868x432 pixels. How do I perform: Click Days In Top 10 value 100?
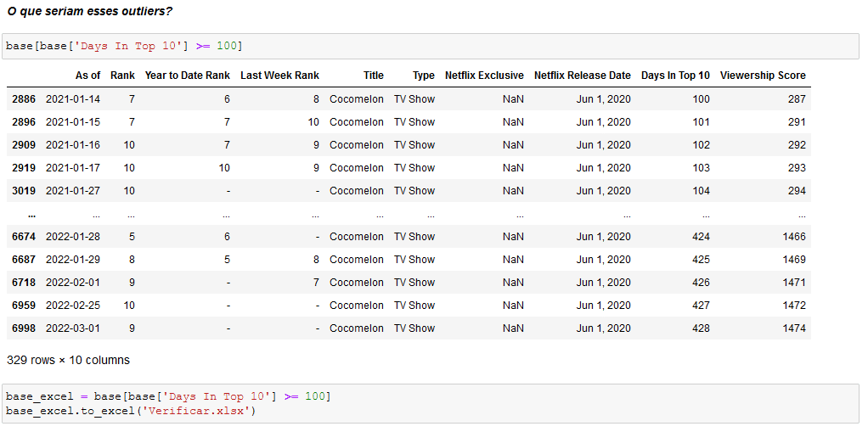coord(701,99)
